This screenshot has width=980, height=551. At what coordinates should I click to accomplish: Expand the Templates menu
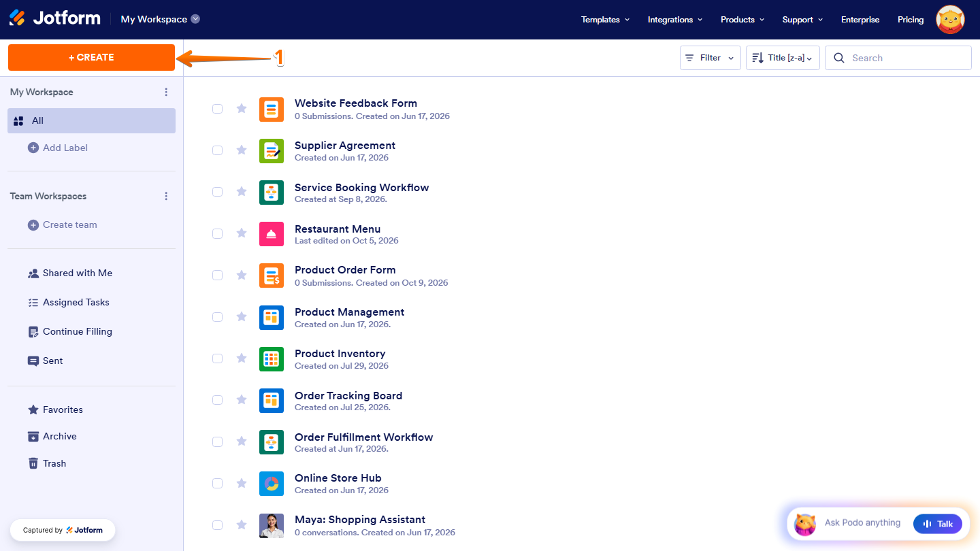605,20
